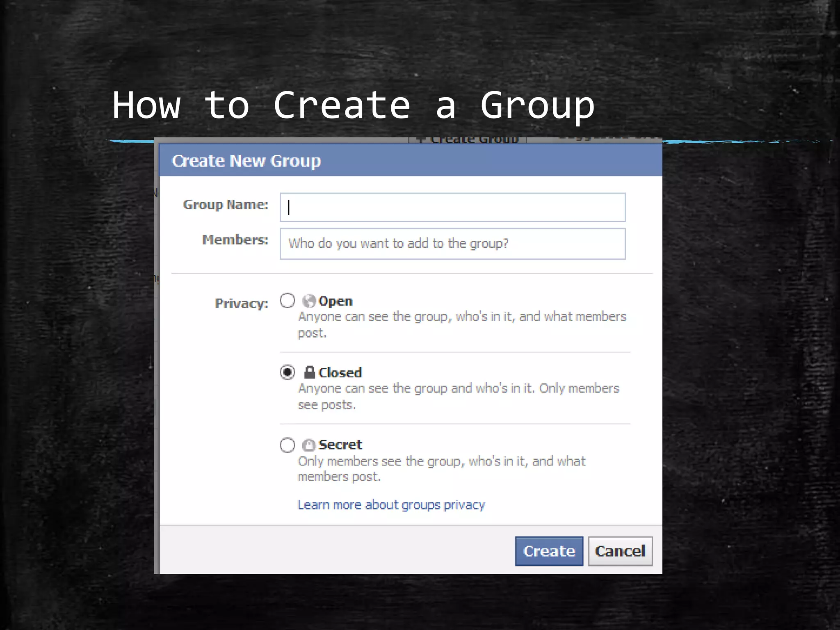Click the 'Group Name:' label

[x=226, y=204]
